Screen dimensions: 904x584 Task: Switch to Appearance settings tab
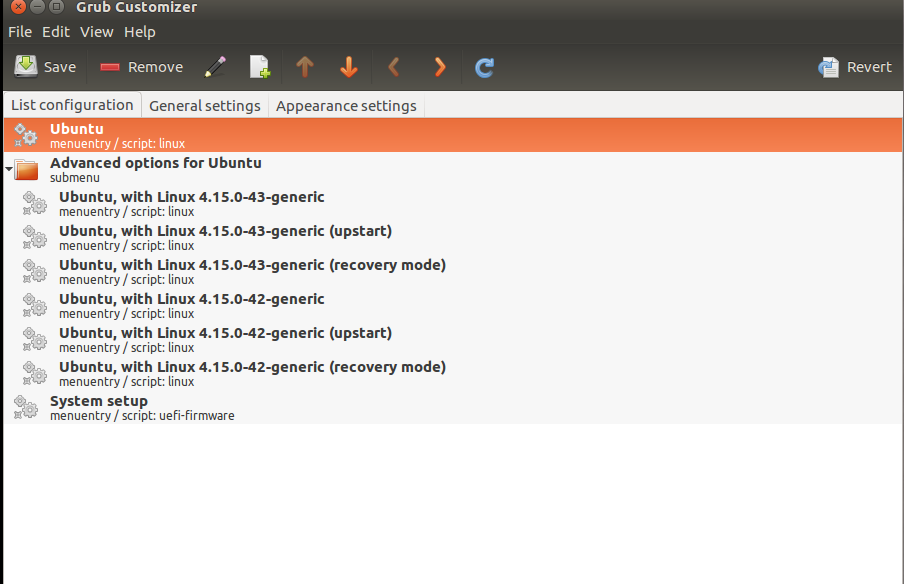pos(346,106)
